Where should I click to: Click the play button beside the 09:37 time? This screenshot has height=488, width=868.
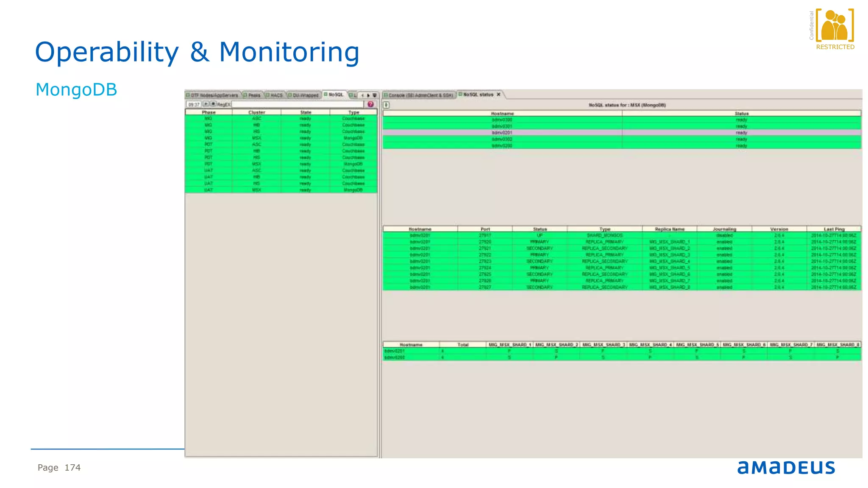[206, 104]
